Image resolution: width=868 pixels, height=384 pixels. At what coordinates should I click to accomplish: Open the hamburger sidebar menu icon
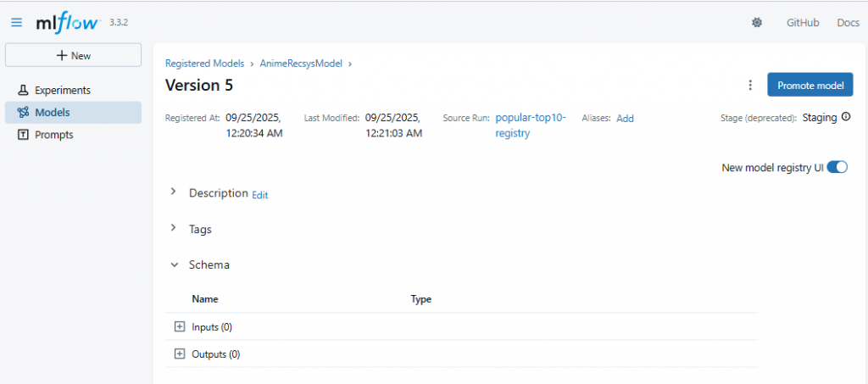coord(17,23)
